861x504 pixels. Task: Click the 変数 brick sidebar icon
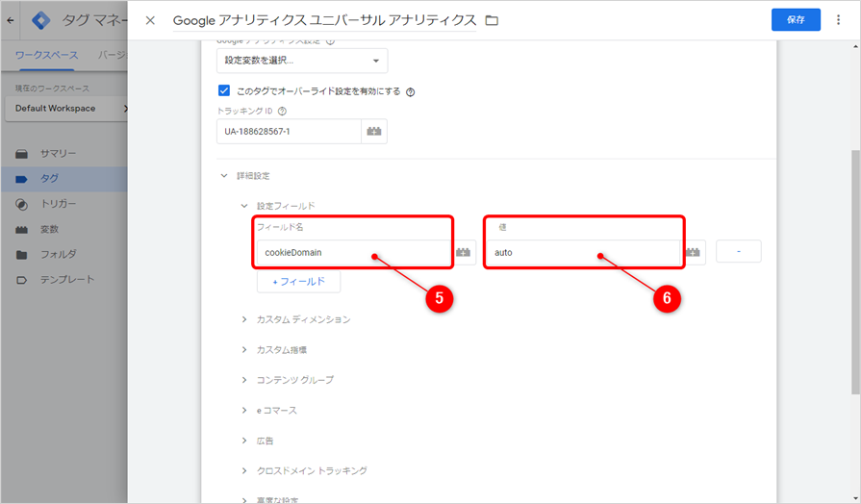[x=21, y=230]
